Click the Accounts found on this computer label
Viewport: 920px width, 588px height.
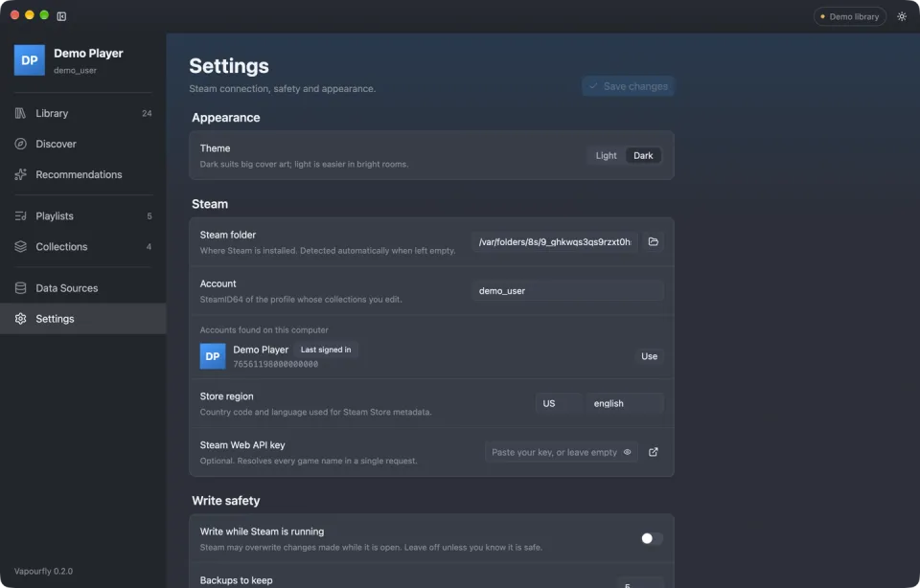[264, 330]
